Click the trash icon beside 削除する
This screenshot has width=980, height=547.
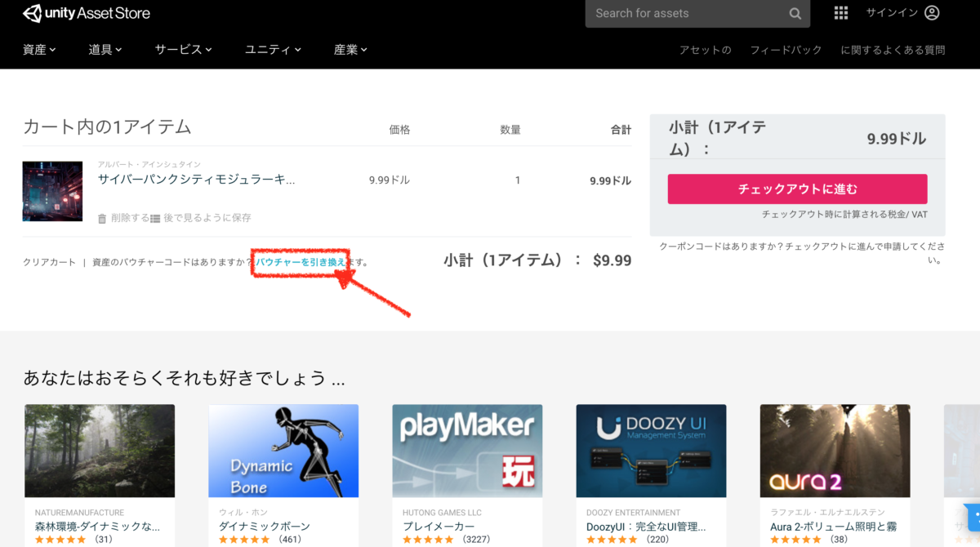tap(102, 219)
